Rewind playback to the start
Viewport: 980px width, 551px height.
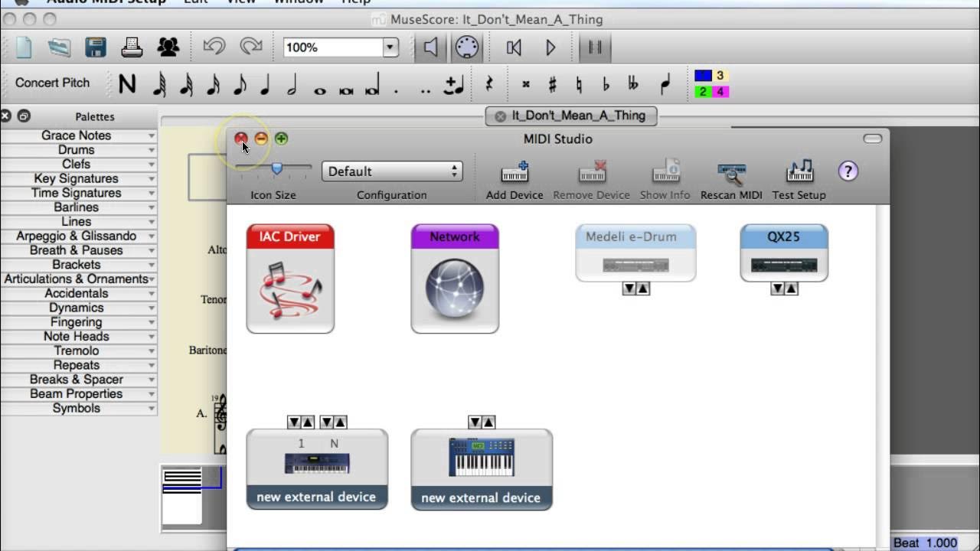point(514,47)
